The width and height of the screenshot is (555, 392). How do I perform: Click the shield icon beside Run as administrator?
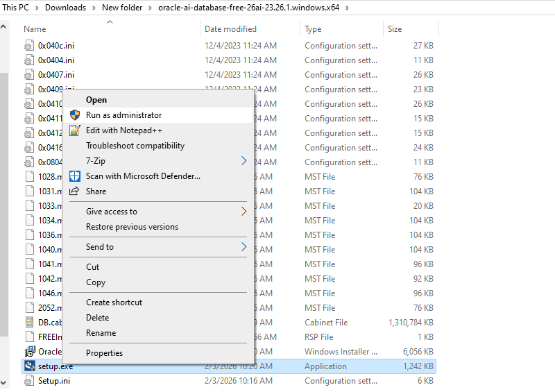74,115
